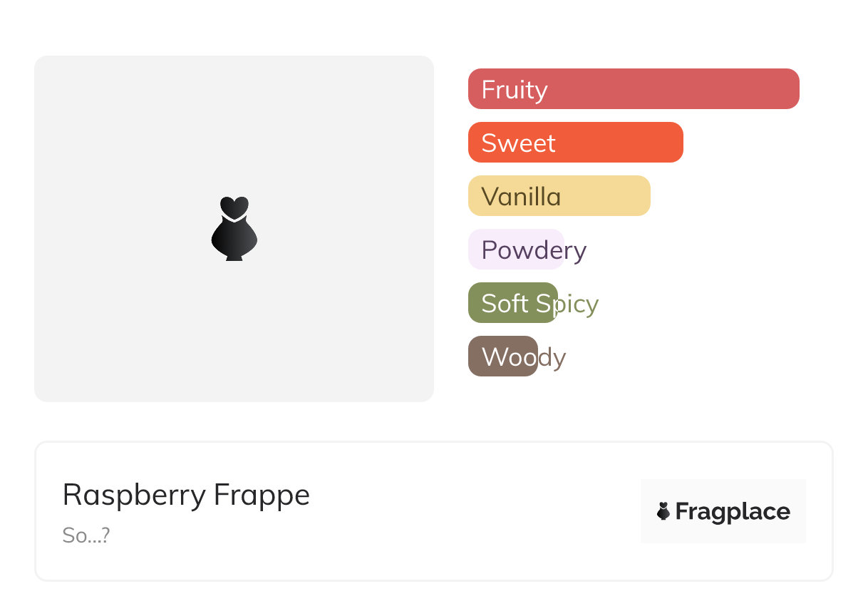
Task: Click the 'Sweet' text label
Action: click(x=518, y=143)
